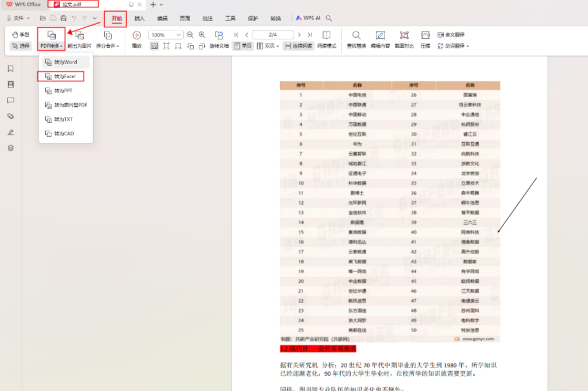Activate the Select (选择) tool
Viewport: 588px width, 391px height.
click(20, 46)
